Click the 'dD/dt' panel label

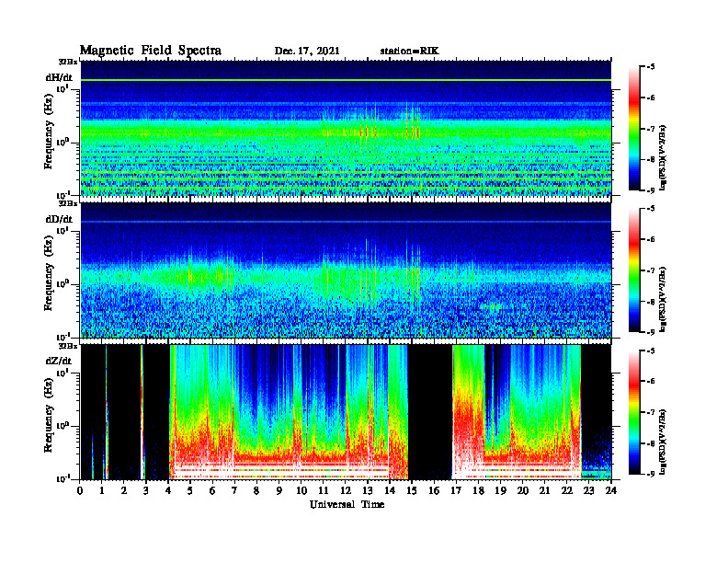[x=59, y=219]
